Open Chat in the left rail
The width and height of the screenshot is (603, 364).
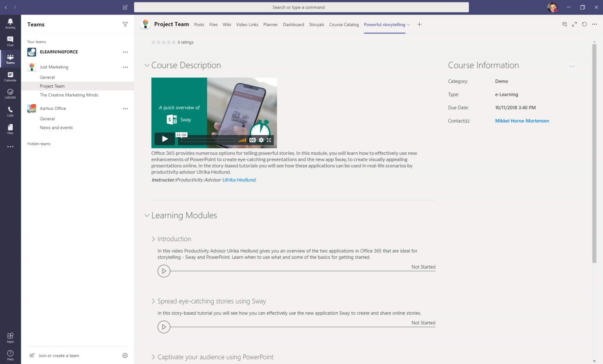(x=10, y=41)
